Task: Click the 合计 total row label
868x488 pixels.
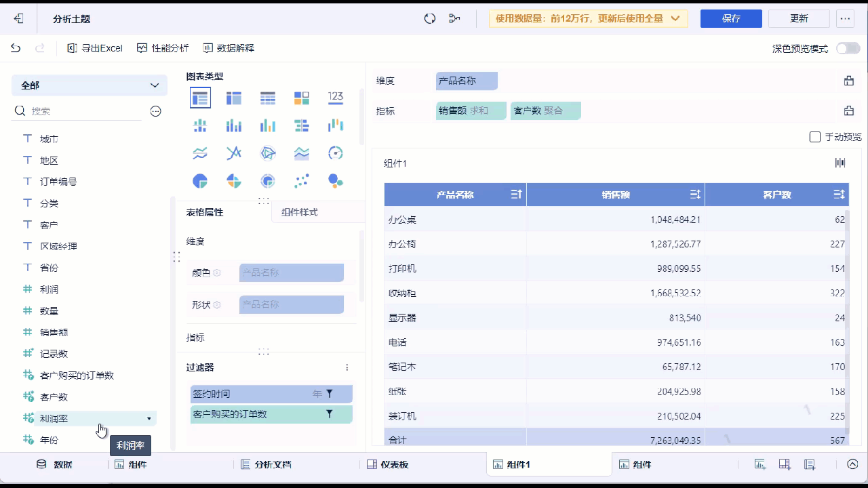Action: coord(397,441)
